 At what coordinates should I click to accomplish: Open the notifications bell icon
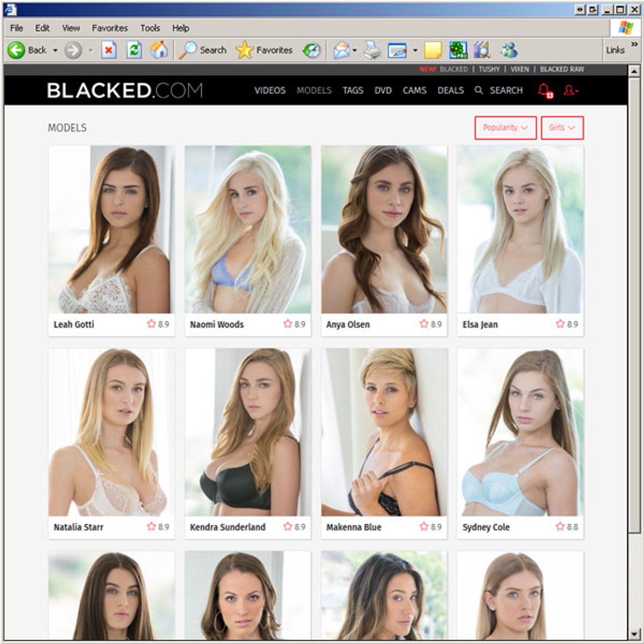(x=544, y=90)
